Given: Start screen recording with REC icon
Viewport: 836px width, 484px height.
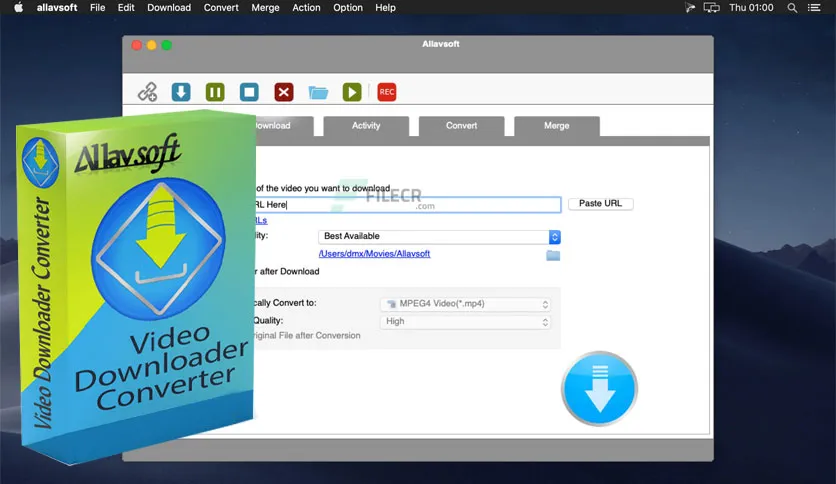Looking at the screenshot, I should [x=386, y=93].
